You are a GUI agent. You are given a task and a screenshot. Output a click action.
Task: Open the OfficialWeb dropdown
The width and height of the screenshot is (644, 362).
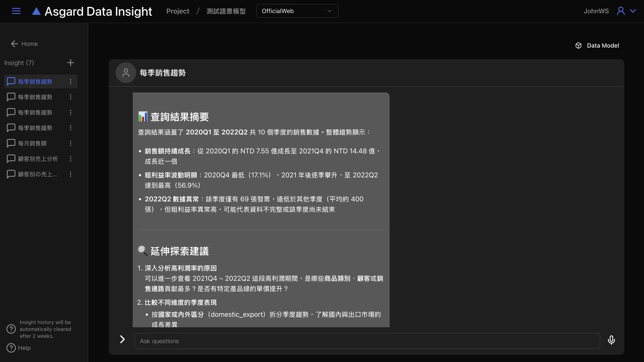point(297,11)
